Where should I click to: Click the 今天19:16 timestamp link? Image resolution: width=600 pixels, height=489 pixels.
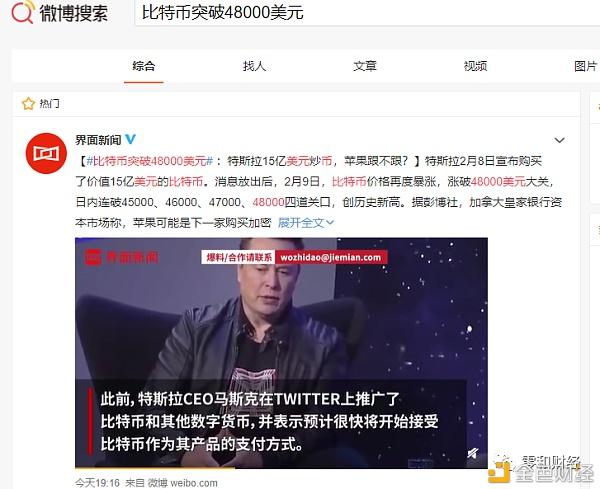click(98, 483)
